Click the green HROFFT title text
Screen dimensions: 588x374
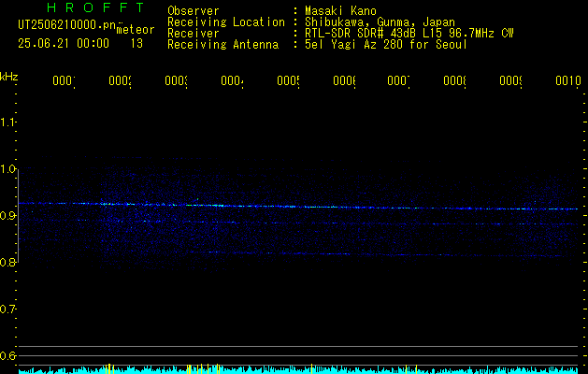(96, 7)
